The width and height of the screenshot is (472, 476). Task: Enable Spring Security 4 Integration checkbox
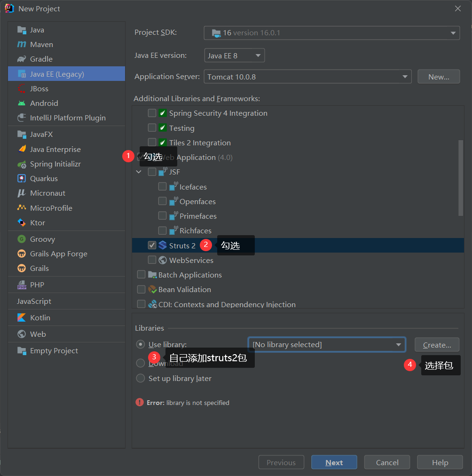click(x=152, y=113)
